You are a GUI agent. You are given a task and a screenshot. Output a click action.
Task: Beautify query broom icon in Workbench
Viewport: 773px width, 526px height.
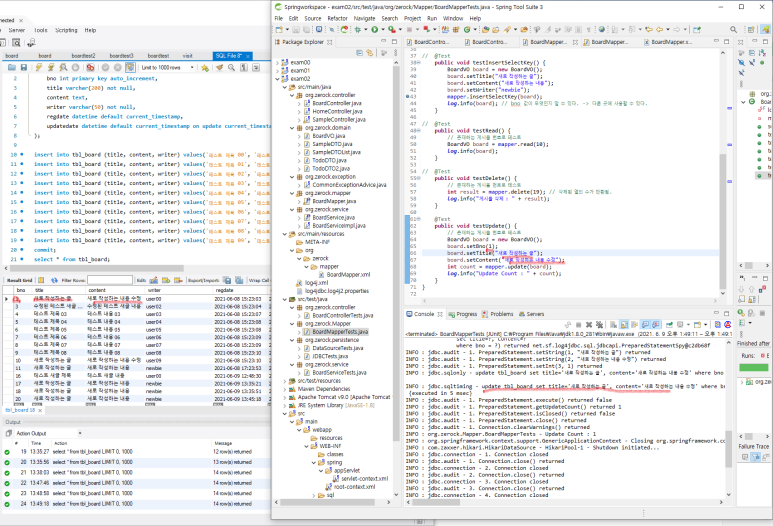(219, 68)
